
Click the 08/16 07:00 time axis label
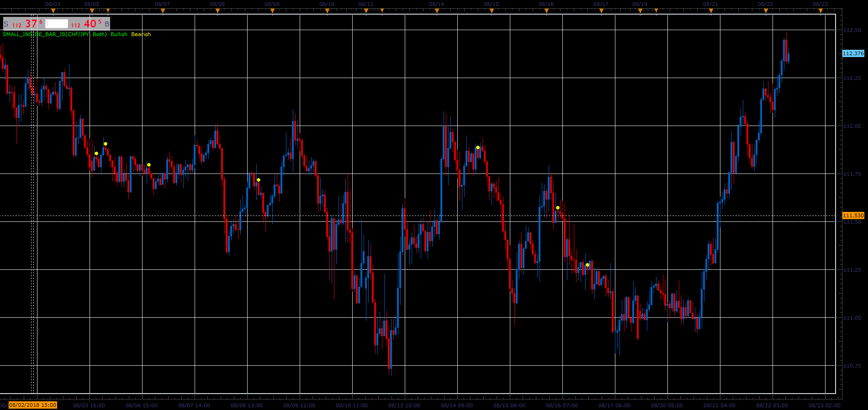point(562,405)
